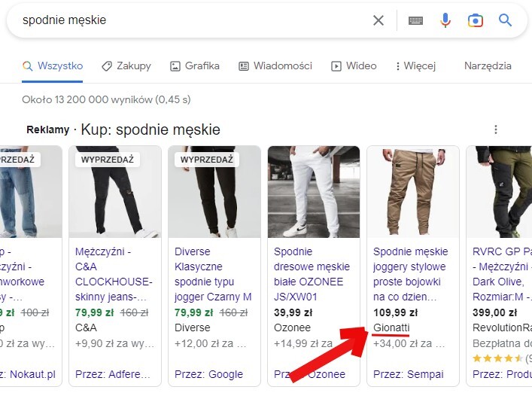The width and height of the screenshot is (532, 393).
Task: Open the on-screen keyboard icon
Action: coord(415,20)
